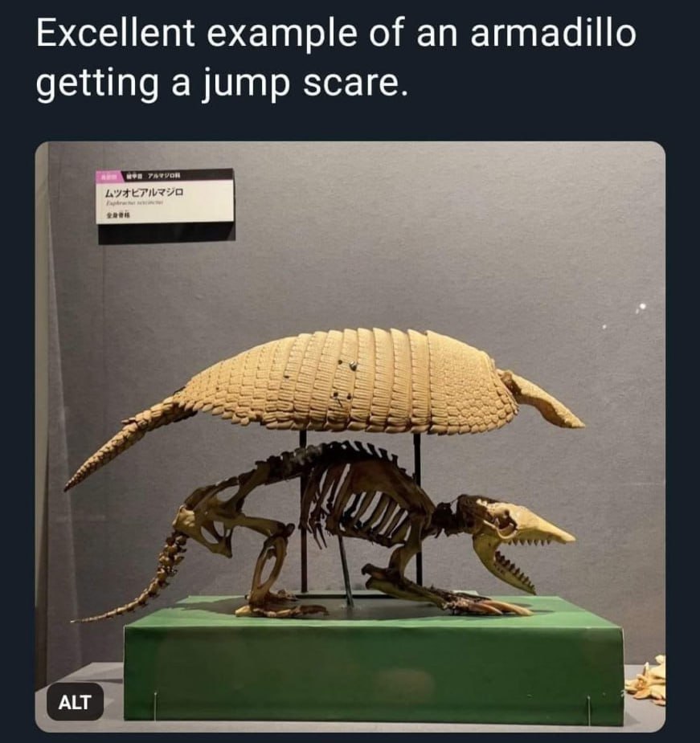Viewport: 700px width, 743px height.
Task: Click the word "armadillo" in the post text
Action: click(553, 33)
